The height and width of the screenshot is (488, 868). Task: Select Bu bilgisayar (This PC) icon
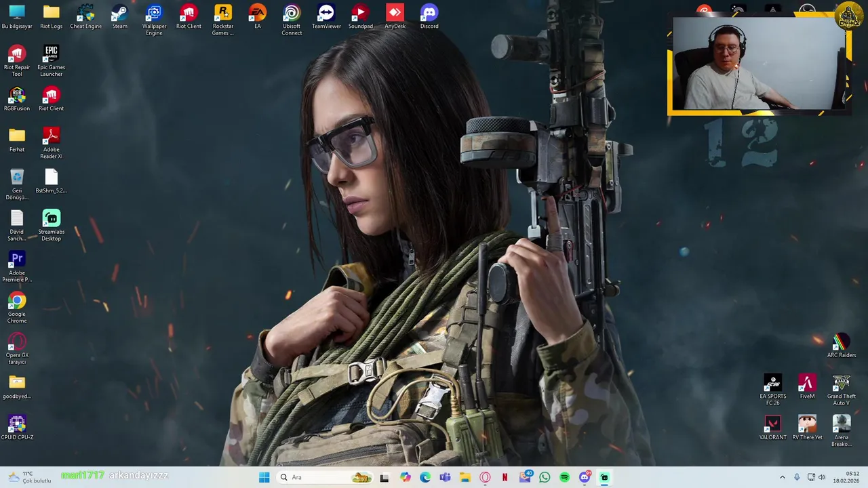[x=17, y=17]
